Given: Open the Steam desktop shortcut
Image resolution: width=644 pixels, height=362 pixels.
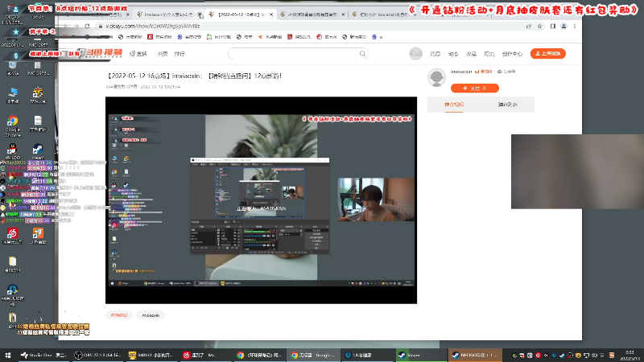Looking at the screenshot, I should 38,151.
